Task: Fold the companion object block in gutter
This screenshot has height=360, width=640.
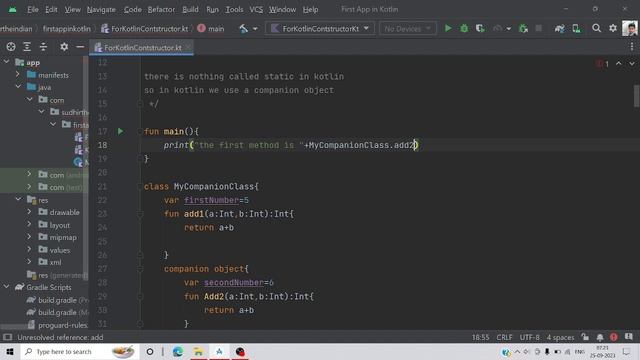Action: [x=140, y=269]
